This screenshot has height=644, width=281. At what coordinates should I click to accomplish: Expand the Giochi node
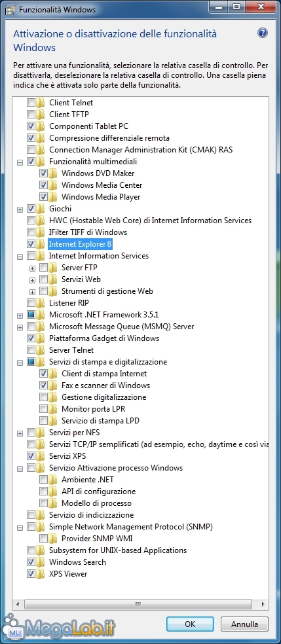pos(20,209)
